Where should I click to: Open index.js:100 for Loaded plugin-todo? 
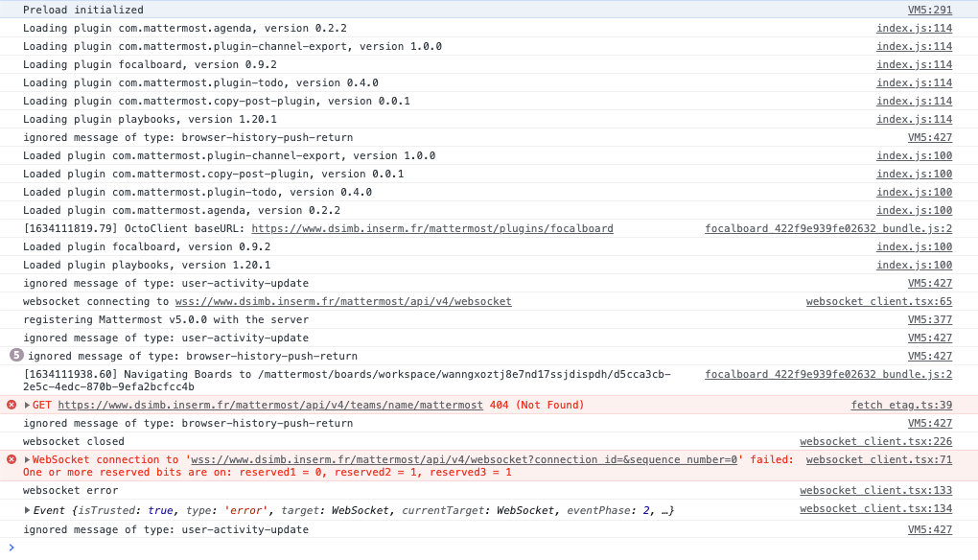tap(914, 192)
